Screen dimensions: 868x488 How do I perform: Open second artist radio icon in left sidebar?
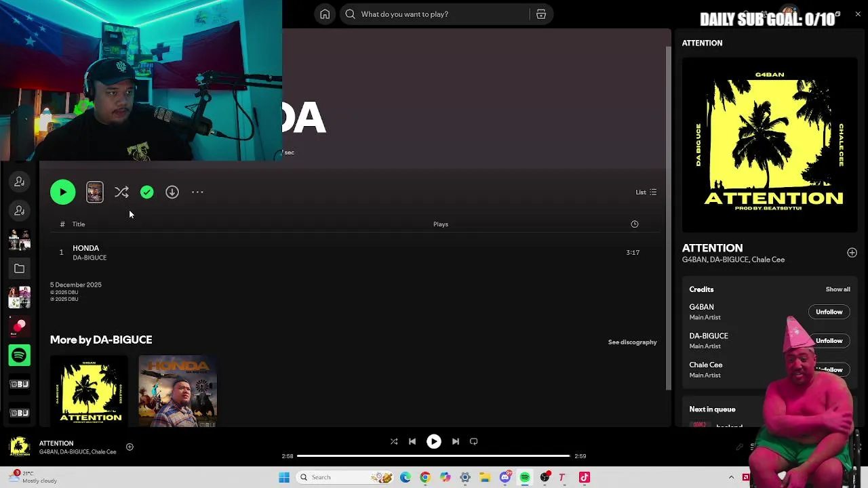[x=19, y=211]
